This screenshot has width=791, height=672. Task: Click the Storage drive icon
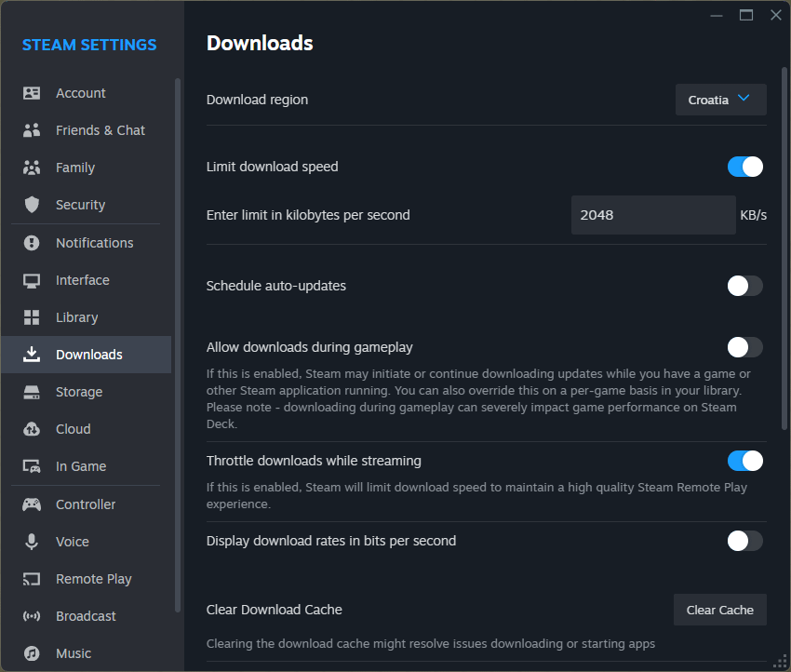32,392
